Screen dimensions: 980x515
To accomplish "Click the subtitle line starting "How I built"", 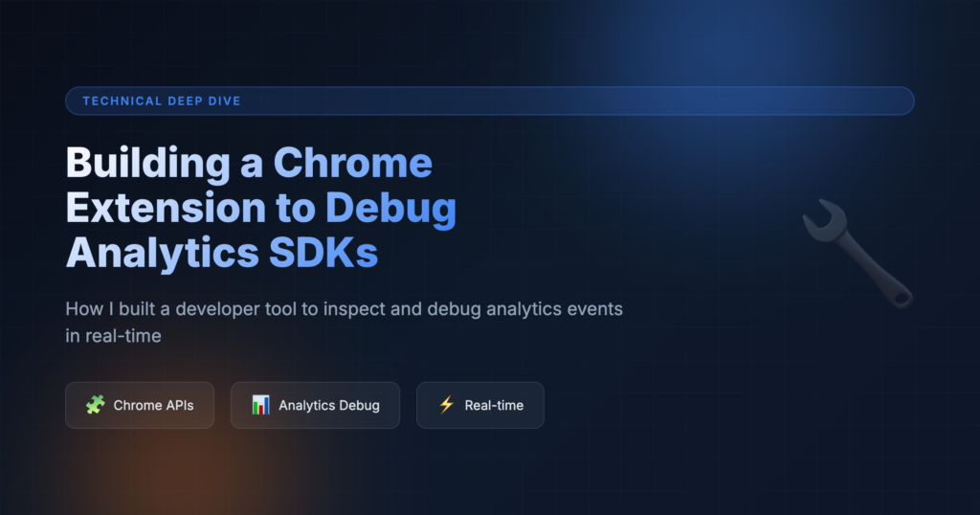I will tap(344, 309).
